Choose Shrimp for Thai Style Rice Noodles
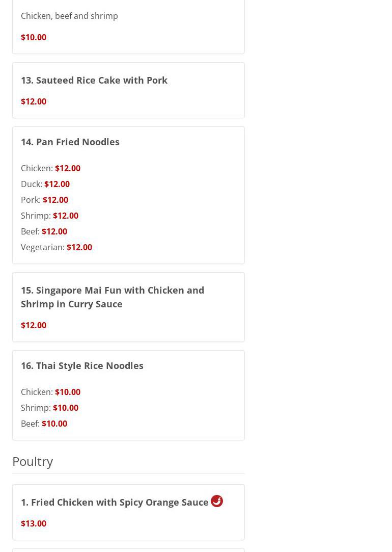This screenshot has width=392, height=552. 49,408
